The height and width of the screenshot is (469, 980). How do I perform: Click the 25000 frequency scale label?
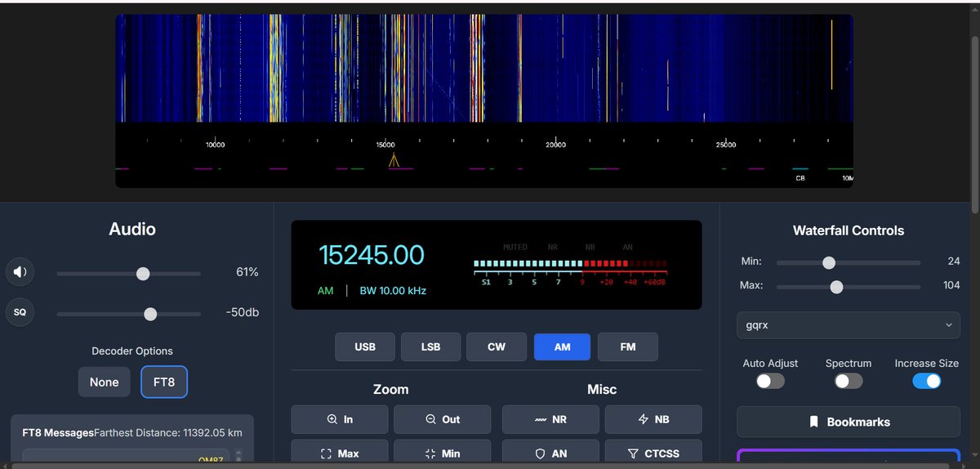click(x=726, y=145)
